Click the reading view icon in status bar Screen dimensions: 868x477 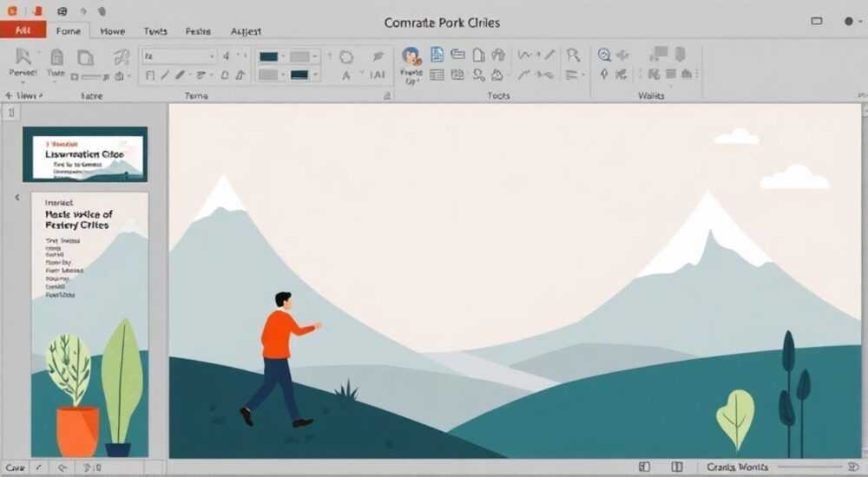point(676,467)
